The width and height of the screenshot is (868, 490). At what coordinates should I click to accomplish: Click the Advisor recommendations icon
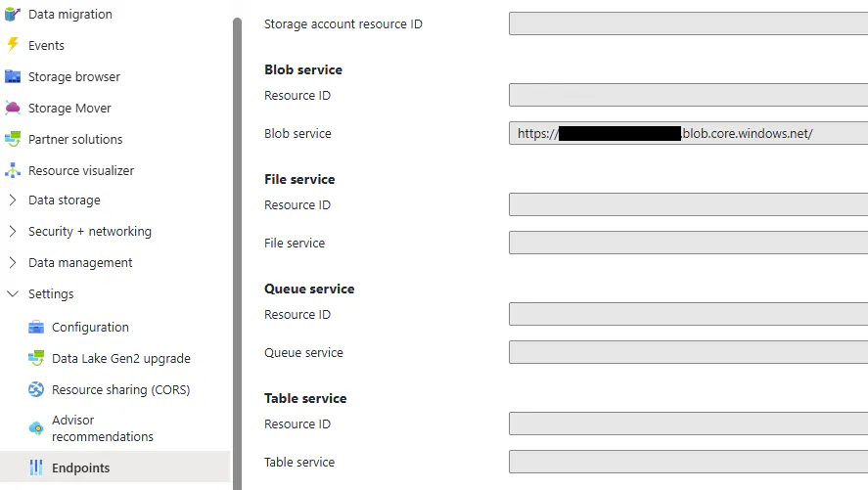(36, 428)
